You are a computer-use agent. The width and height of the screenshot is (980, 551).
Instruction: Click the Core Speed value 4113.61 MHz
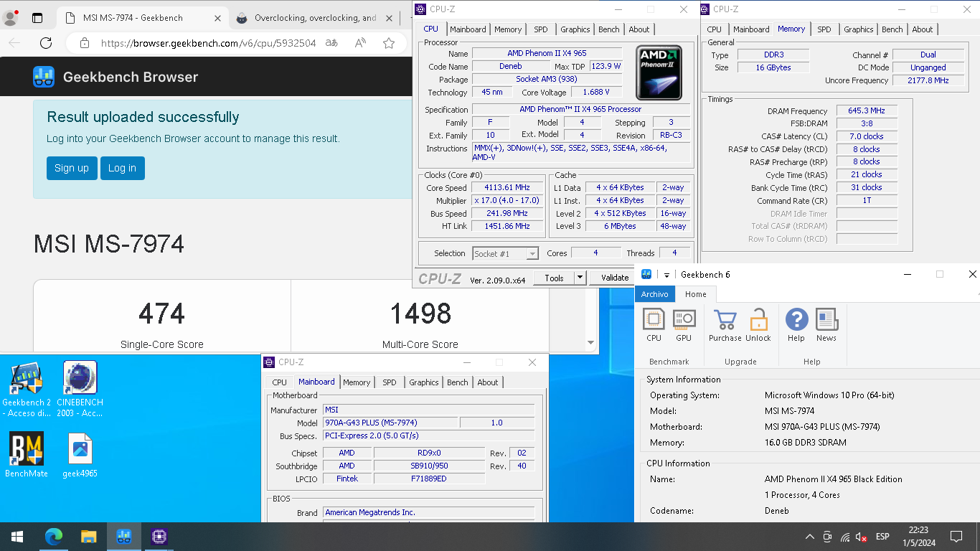point(507,188)
